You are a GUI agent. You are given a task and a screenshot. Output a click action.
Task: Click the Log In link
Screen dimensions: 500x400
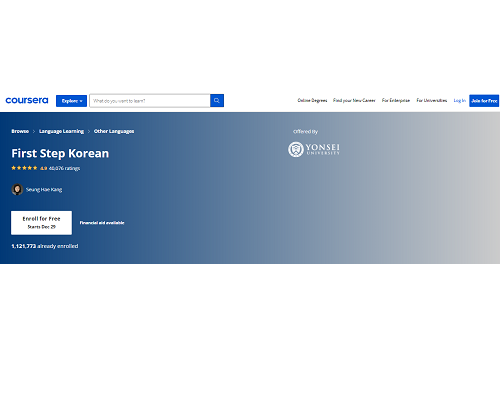pos(459,100)
